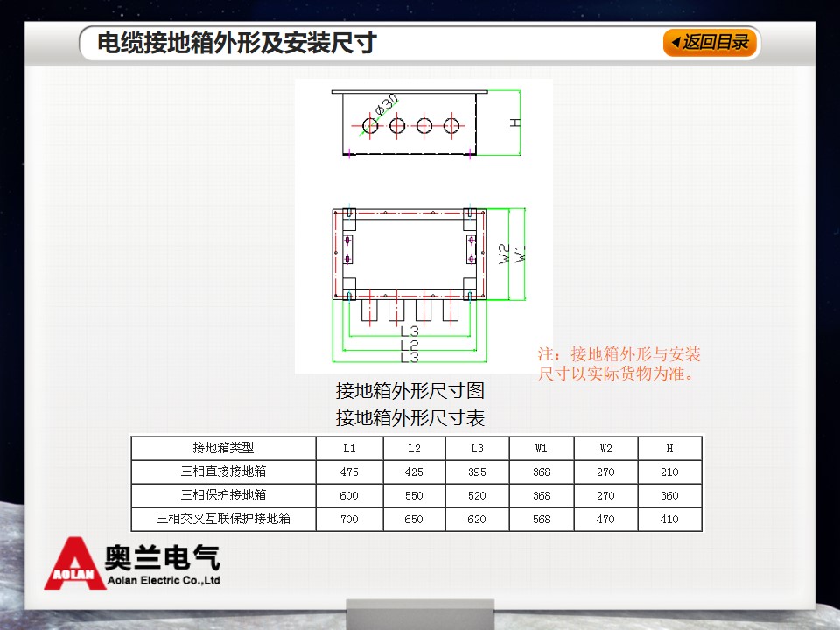Click the W1 dimension label on the top view
Viewport: 840px width, 630px height.
coord(520,254)
